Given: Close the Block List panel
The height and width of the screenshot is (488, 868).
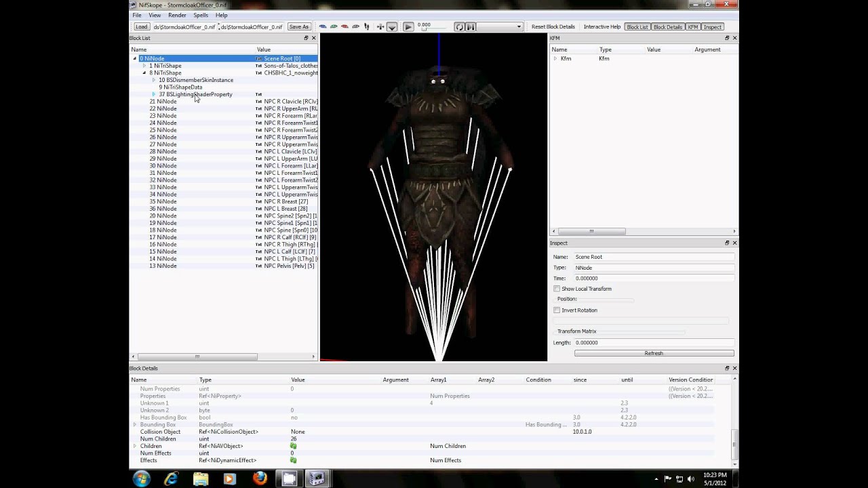Looking at the screenshot, I should (314, 38).
